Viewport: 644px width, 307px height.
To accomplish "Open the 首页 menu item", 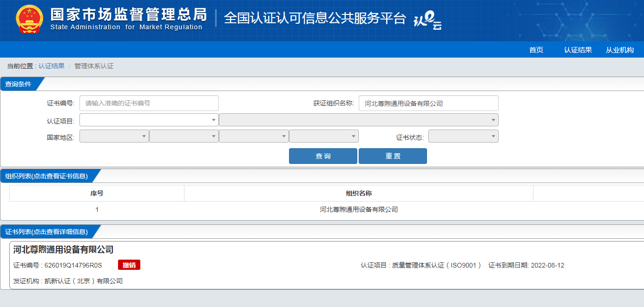I will pos(536,50).
